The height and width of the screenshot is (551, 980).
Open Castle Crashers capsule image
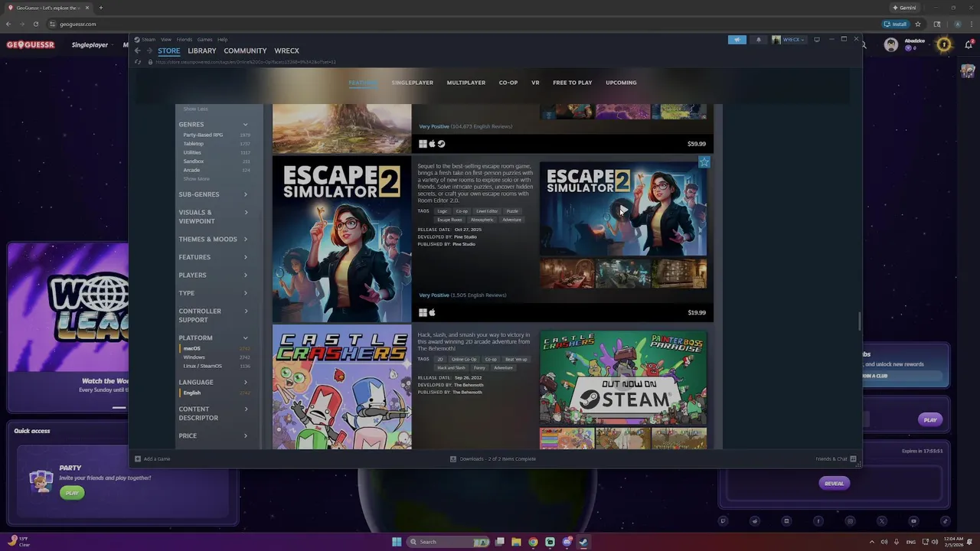(x=341, y=387)
